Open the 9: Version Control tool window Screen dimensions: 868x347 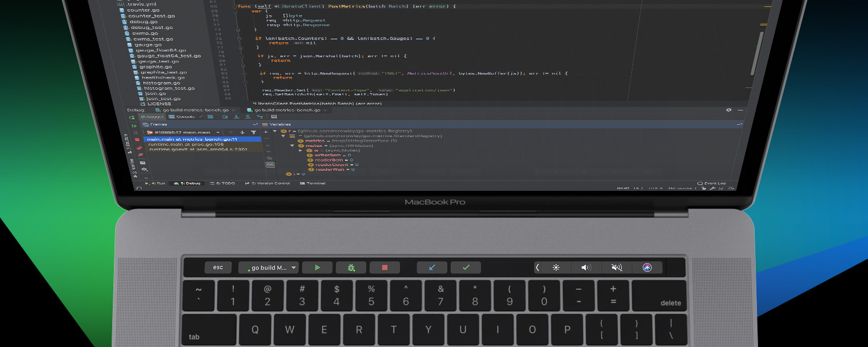(267, 183)
